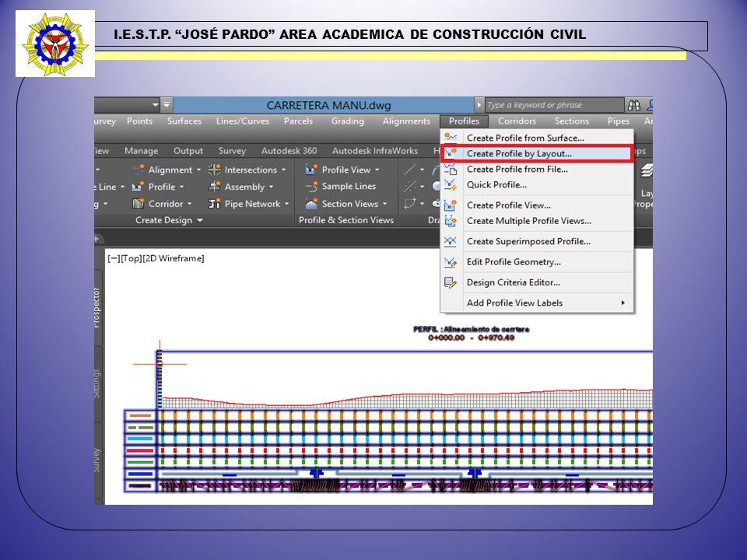Click the Quick Profile menu icon
The height and width of the screenshot is (560, 747).
click(x=451, y=185)
